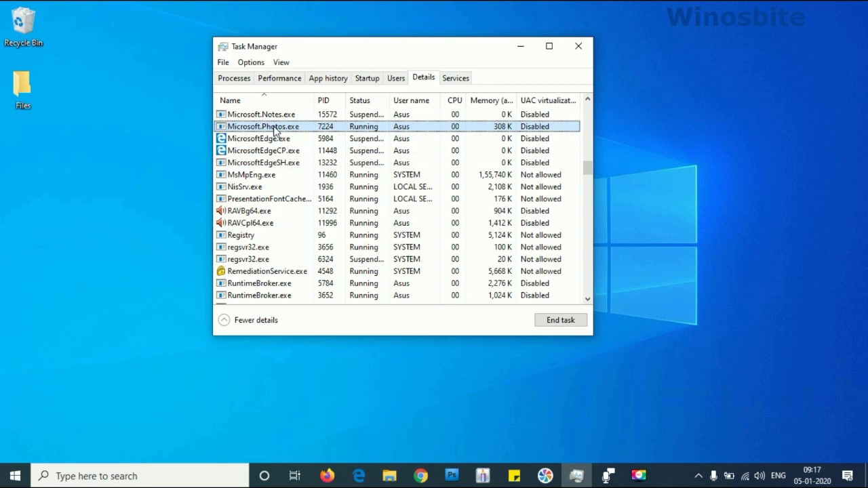This screenshot has height=488, width=868.
Task: Switch to the Users tab
Action: pos(396,79)
